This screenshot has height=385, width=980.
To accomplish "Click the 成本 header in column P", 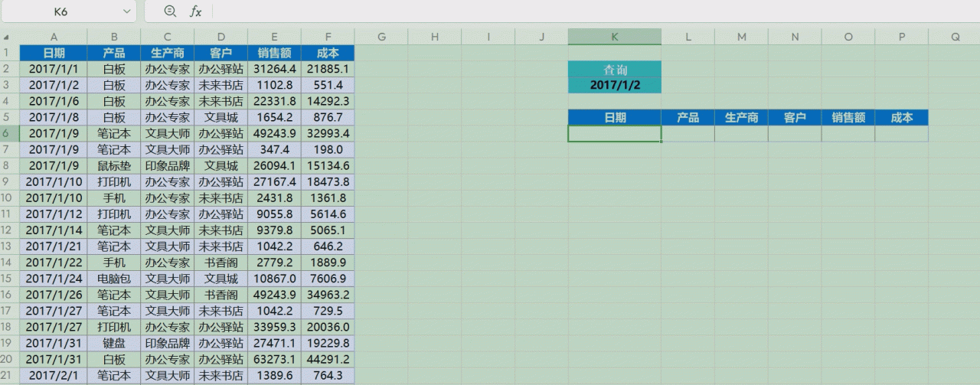I will [902, 117].
